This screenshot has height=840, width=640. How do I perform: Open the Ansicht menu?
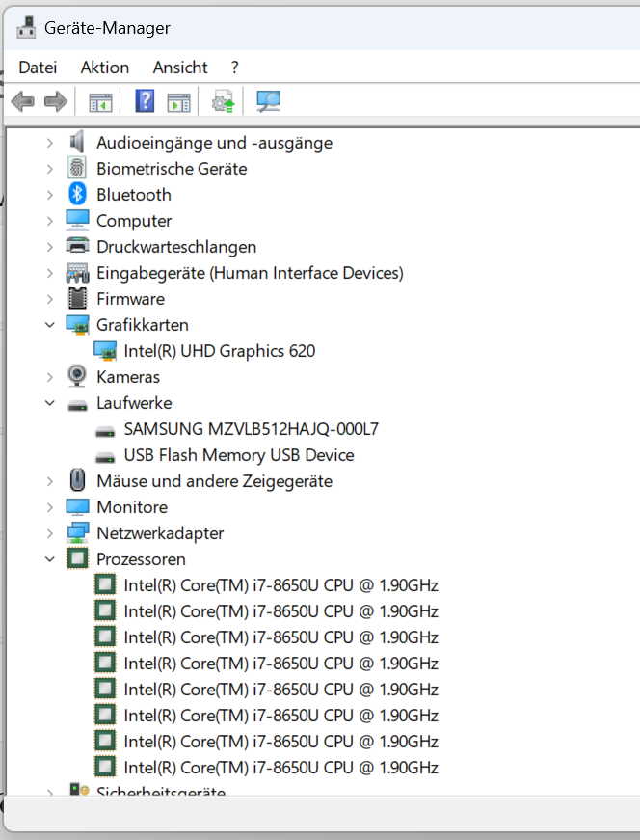(x=180, y=68)
